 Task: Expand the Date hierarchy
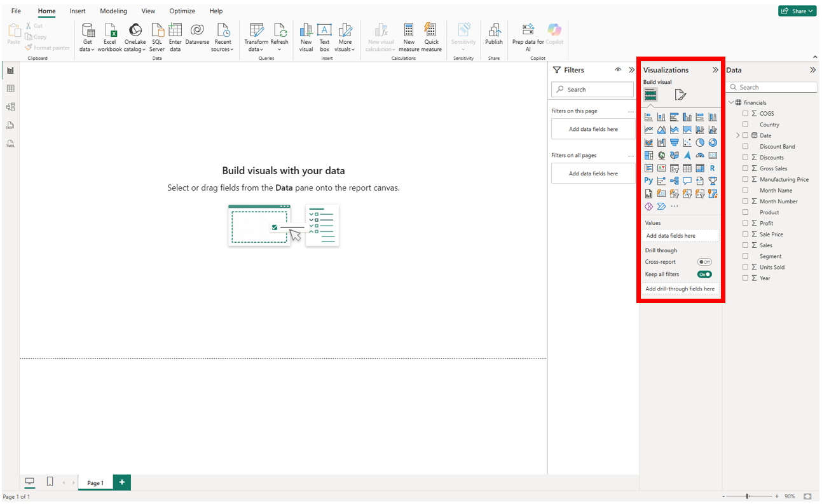pos(738,135)
